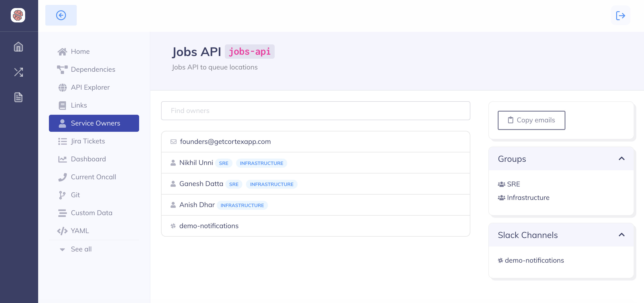Open Custom Data page
Viewport: 644px width, 303px height.
(x=94, y=213)
